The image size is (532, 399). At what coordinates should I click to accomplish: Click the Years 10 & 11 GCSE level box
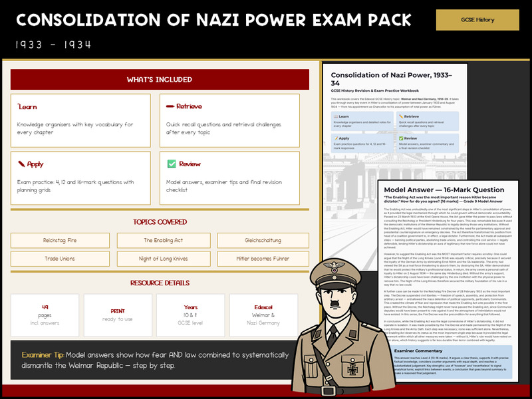(190, 315)
